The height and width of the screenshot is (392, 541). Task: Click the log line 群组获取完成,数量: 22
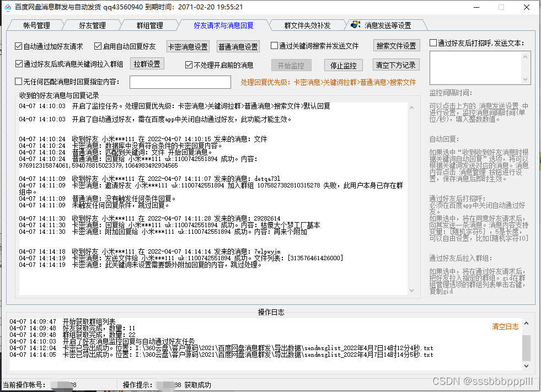(72, 334)
